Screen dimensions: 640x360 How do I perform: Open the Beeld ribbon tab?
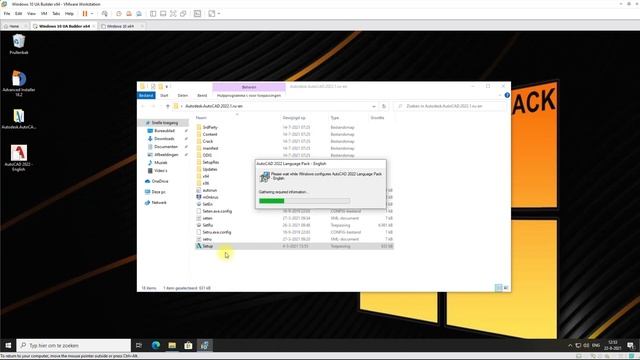click(202, 96)
